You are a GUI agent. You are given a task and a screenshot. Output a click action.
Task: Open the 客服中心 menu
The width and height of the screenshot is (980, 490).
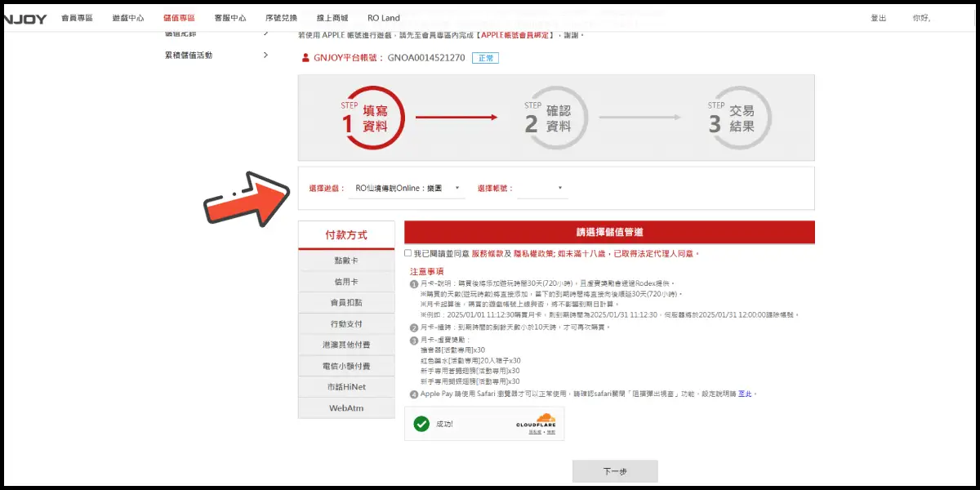230,18
